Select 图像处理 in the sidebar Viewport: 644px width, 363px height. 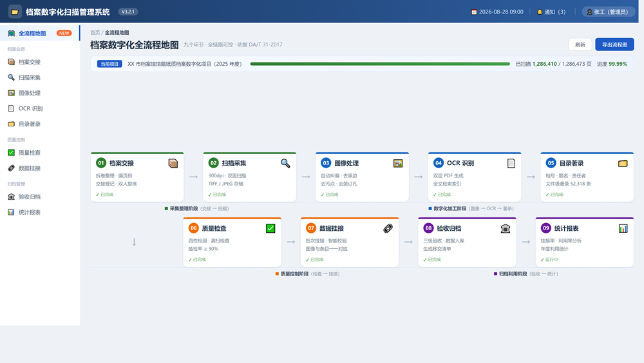pos(40,93)
